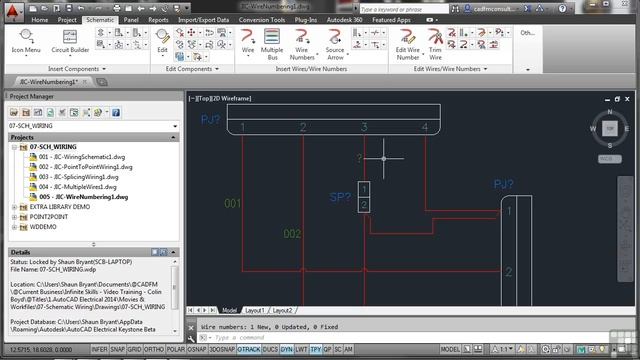640x360 pixels.
Task: Click the MODEL button in status bar
Action: click(x=450, y=349)
